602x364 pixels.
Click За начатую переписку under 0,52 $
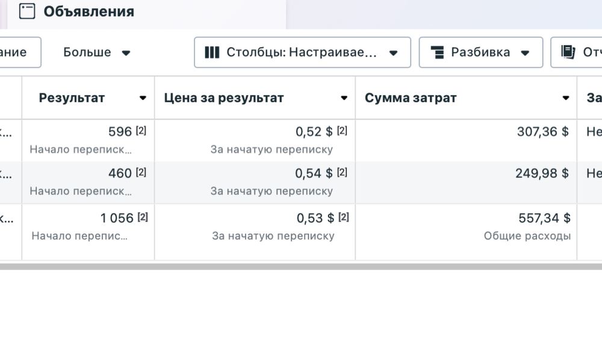pyautogui.click(x=272, y=150)
